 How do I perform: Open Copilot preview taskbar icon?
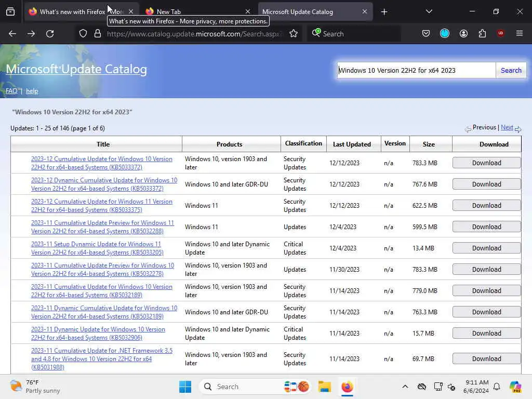(x=515, y=387)
